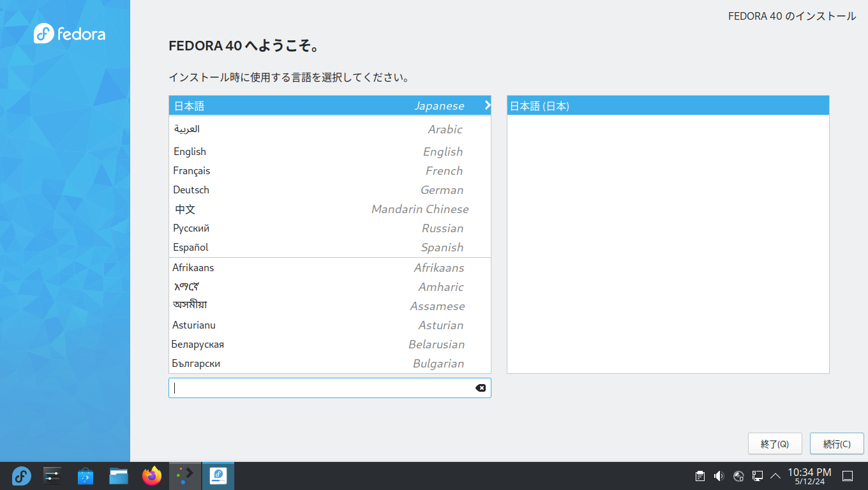Select Español Spanish language row
The height and width of the screenshot is (490, 868).
pyautogui.click(x=330, y=247)
